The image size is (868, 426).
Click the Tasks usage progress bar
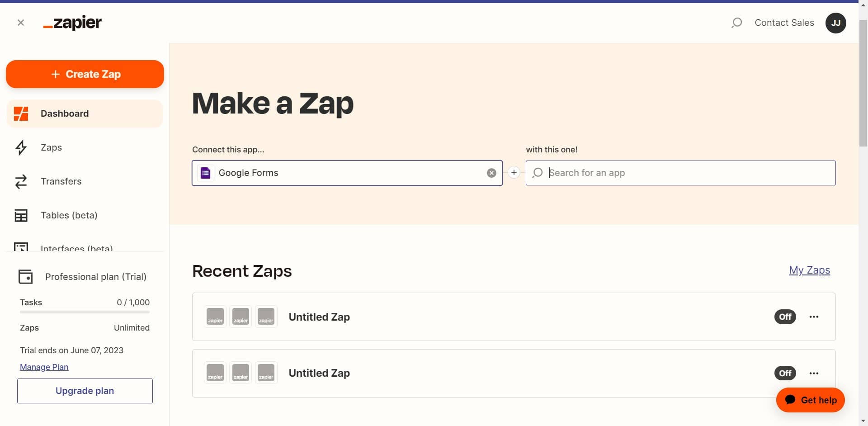coord(85,312)
